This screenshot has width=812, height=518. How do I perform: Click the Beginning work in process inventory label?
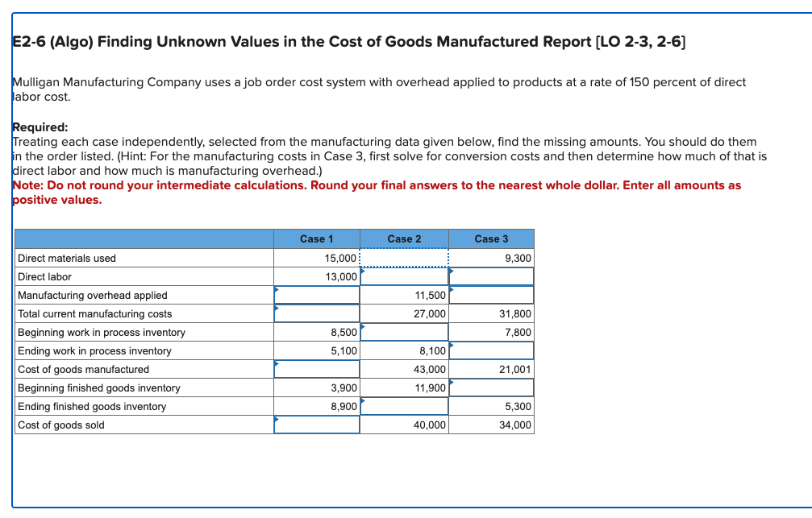[x=102, y=333]
